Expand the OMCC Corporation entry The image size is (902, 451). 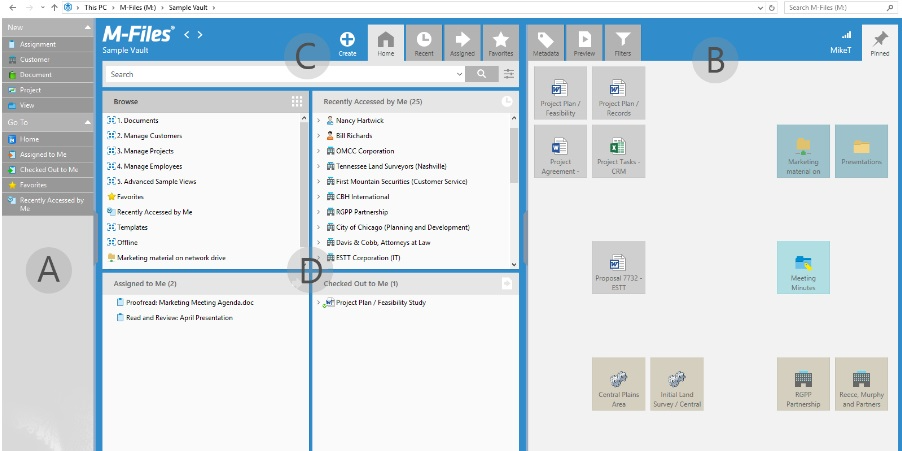(x=318, y=151)
